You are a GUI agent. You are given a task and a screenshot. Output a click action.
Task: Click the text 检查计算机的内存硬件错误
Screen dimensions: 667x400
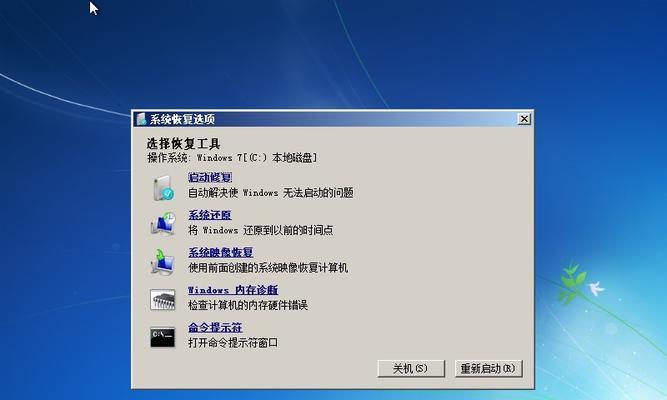point(248,305)
